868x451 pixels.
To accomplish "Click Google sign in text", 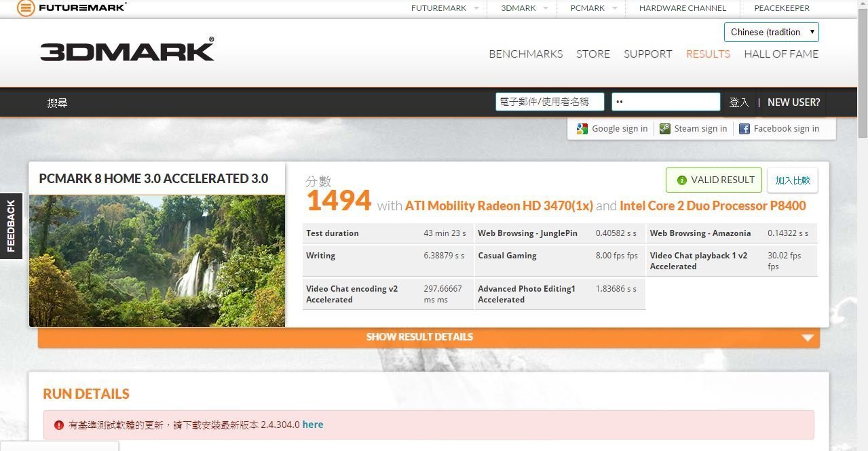I will click(620, 129).
